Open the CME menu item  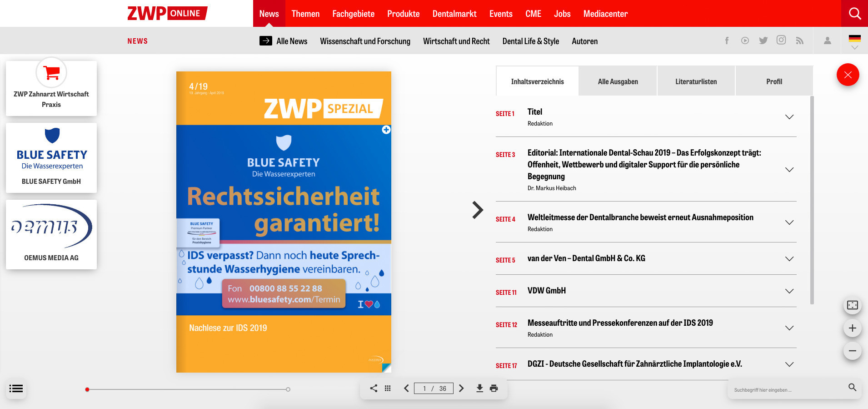(x=534, y=13)
